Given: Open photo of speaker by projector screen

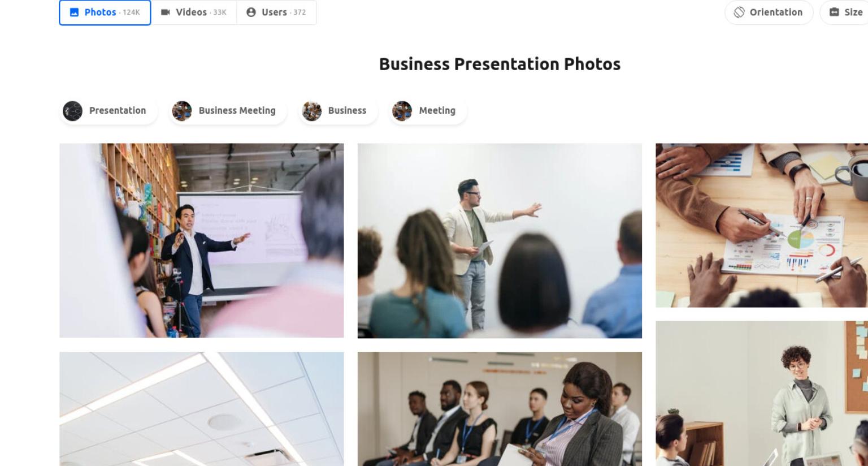Looking at the screenshot, I should tap(202, 240).
